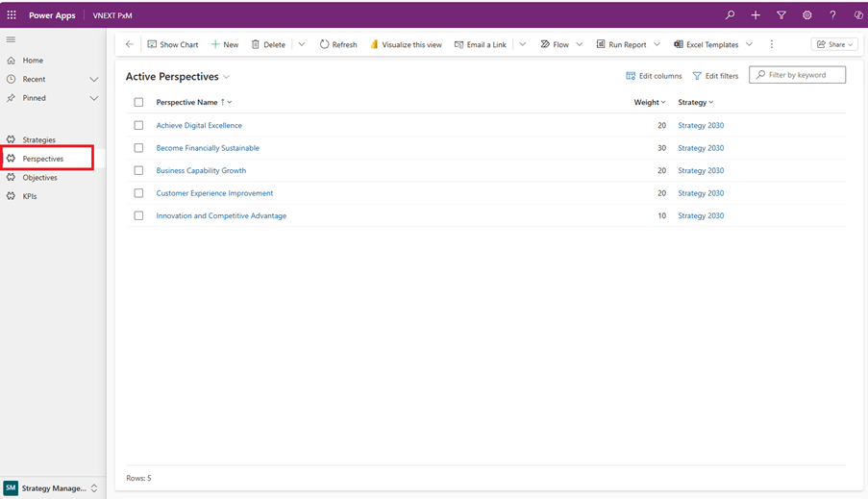Click the Filter by keyword field
The height and width of the screenshot is (499, 868).
(797, 75)
